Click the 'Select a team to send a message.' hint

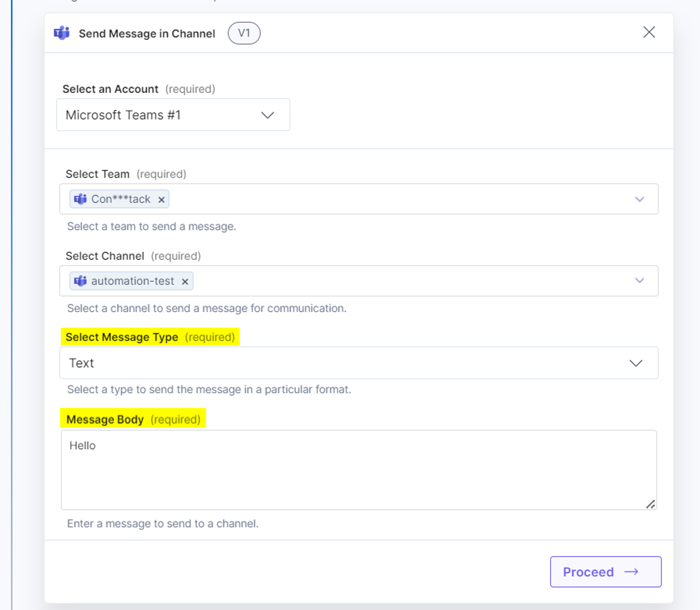coord(151,226)
